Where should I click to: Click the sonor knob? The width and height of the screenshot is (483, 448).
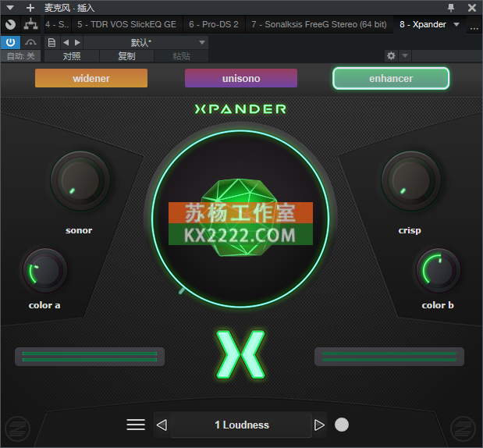point(80,181)
